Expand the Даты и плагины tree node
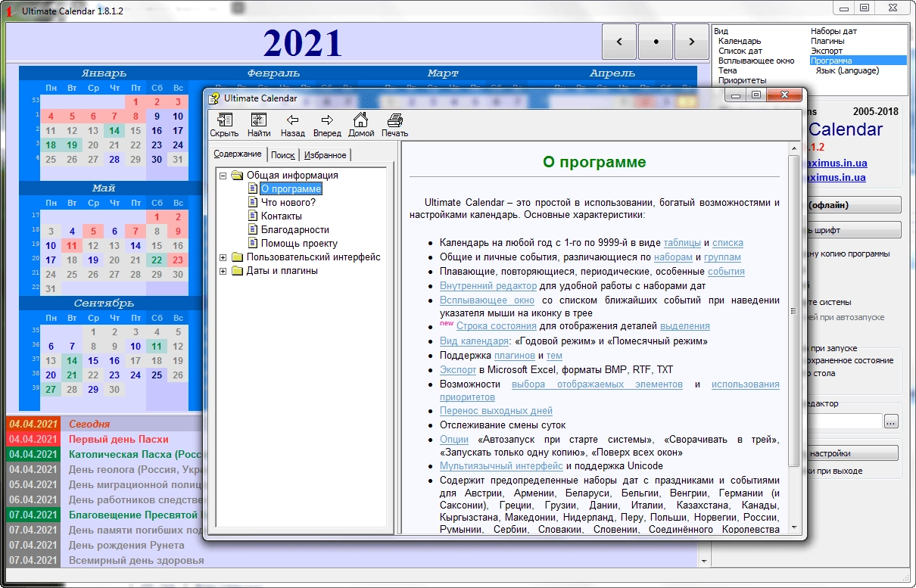This screenshot has width=916, height=588. [223, 271]
